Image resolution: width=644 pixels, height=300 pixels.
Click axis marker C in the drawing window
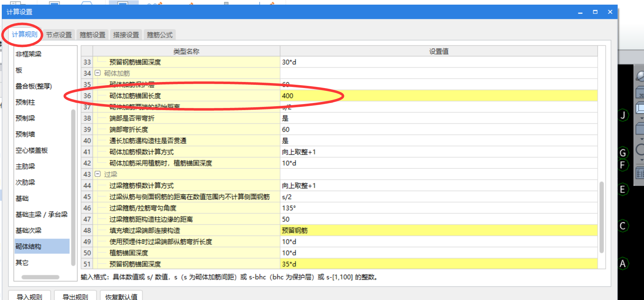click(623, 226)
